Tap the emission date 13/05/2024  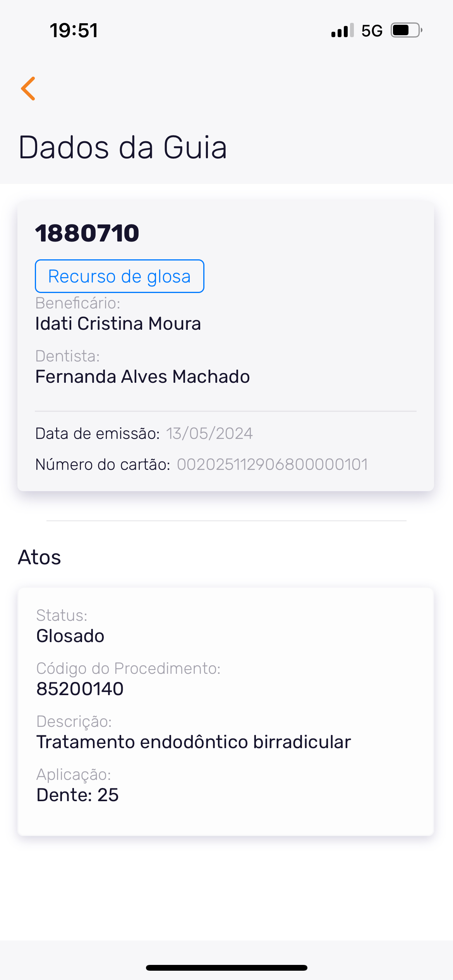pos(209,433)
